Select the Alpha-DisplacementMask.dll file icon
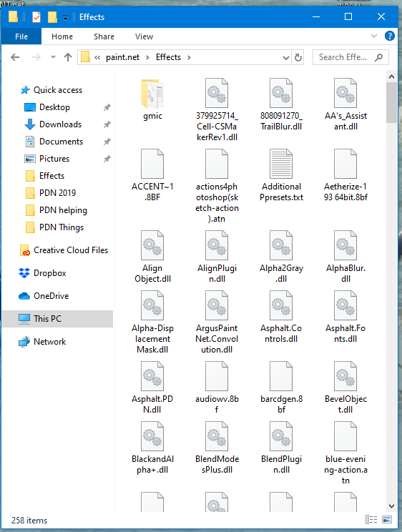402x532 pixels. 152,305
